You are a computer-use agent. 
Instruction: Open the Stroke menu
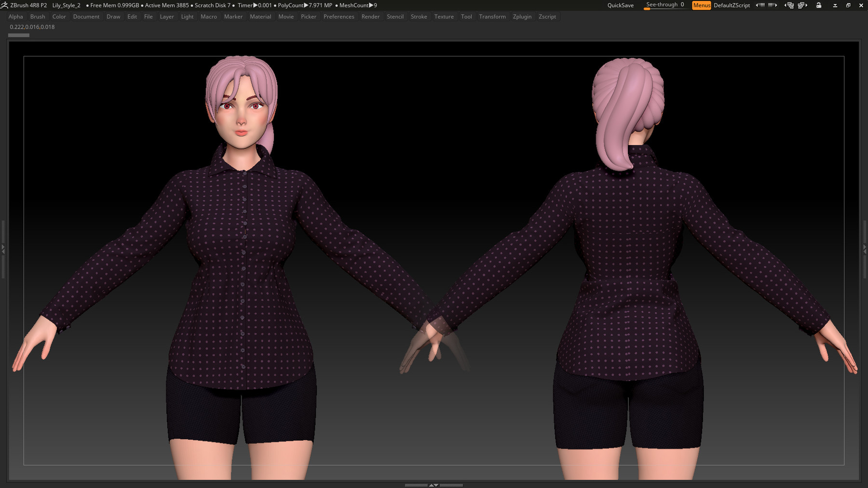pyautogui.click(x=419, y=16)
